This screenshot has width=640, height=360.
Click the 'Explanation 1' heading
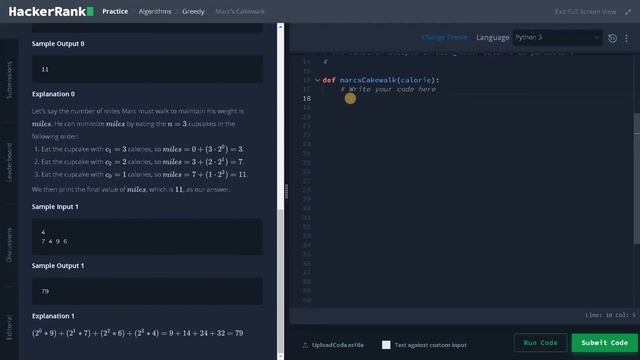click(53, 316)
